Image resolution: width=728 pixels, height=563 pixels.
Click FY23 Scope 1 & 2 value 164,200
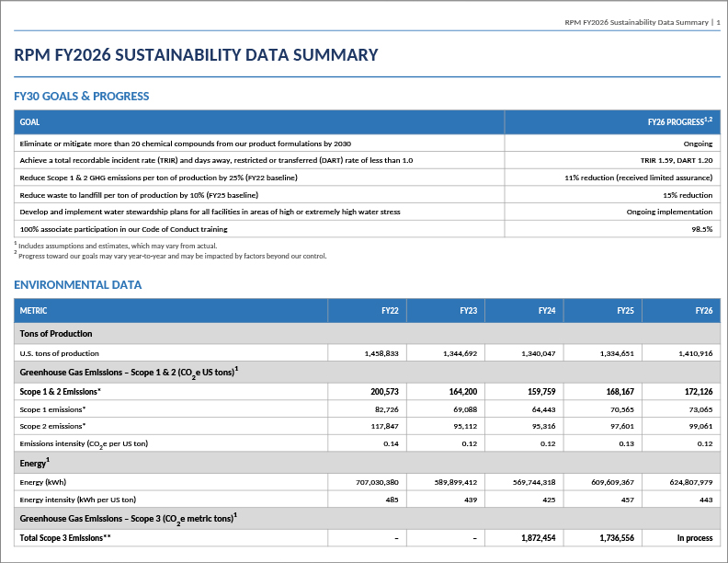[x=463, y=392]
